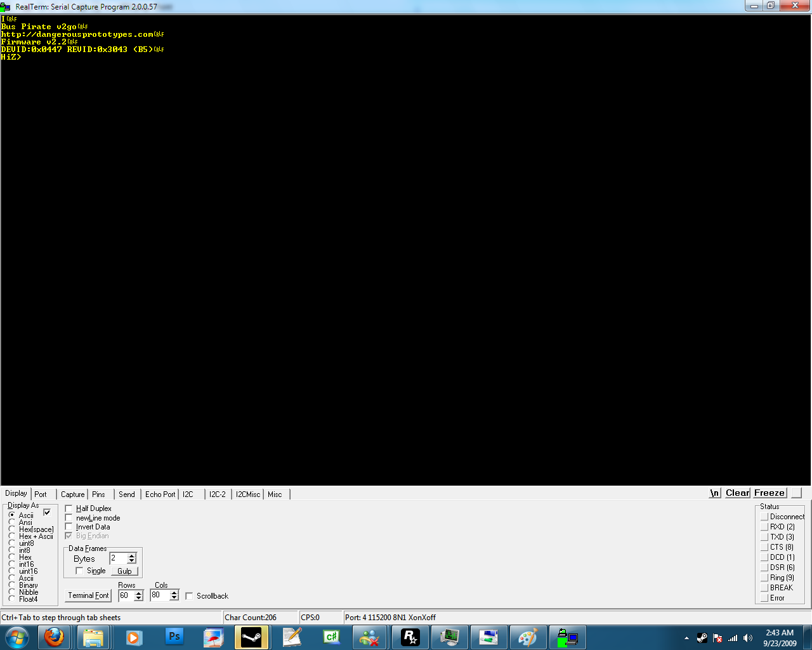Launch the Rockstar Games Social Club icon
The height and width of the screenshot is (650, 812).
pyautogui.click(x=410, y=637)
